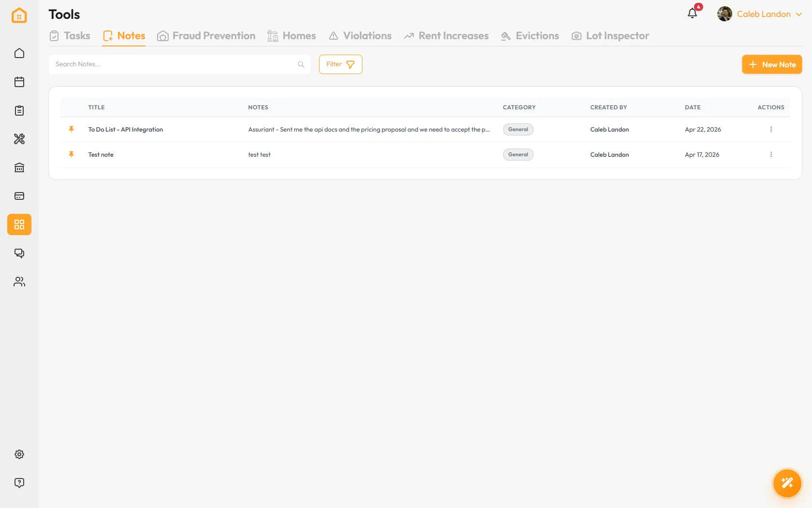Screen dimensions: 812x508
Task: Click the magic wand floating button
Action: point(787,483)
